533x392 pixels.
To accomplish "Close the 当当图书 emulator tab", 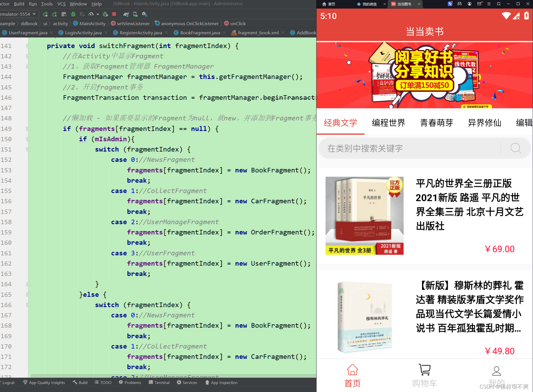I will point(419,4).
